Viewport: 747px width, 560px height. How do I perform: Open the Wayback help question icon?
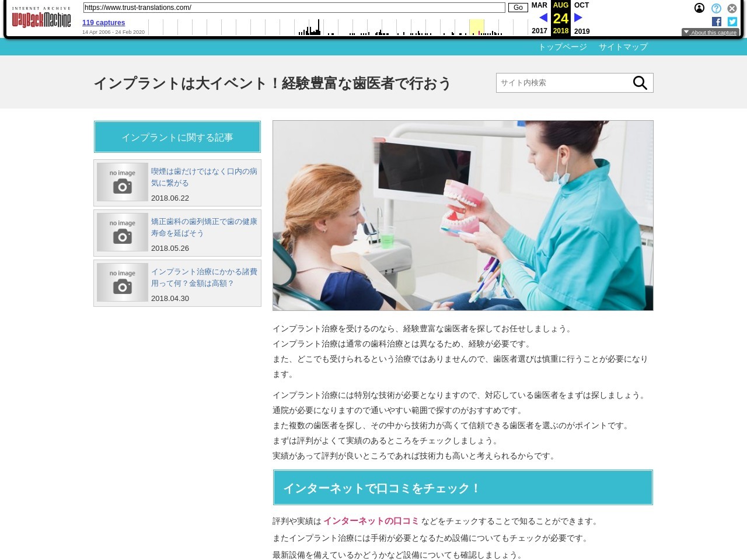coord(716,8)
